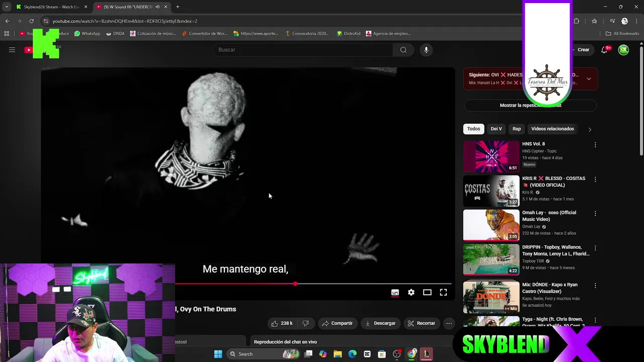This screenshot has height=362, width=644.
Task: Open Chrome media controls icon
Action: click(612, 21)
